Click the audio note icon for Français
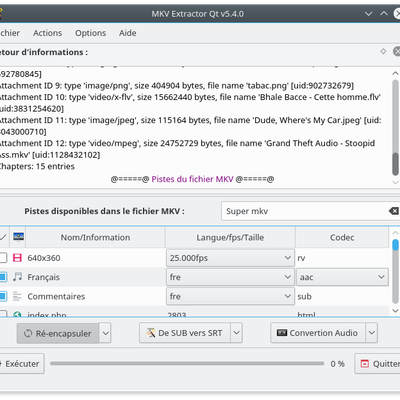The width and height of the screenshot is (400, 400). [17, 277]
